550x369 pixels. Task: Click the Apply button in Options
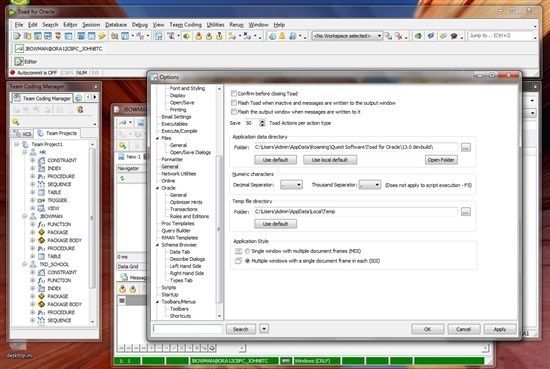point(500,329)
